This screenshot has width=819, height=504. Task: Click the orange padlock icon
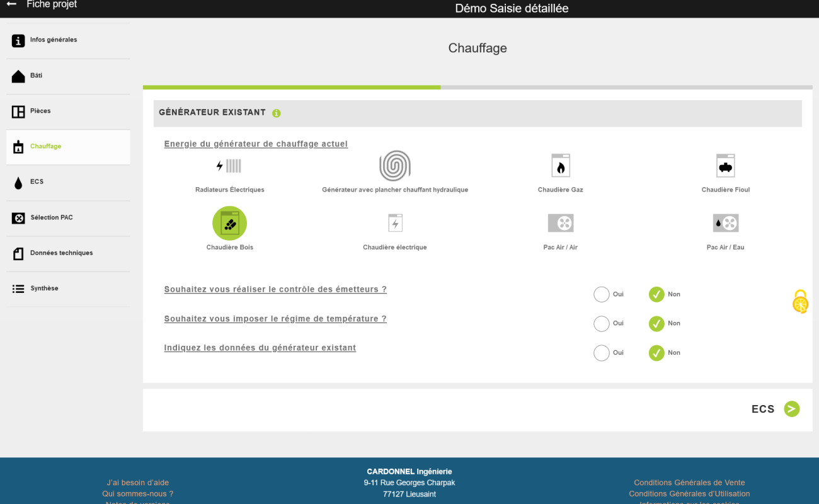coord(800,302)
